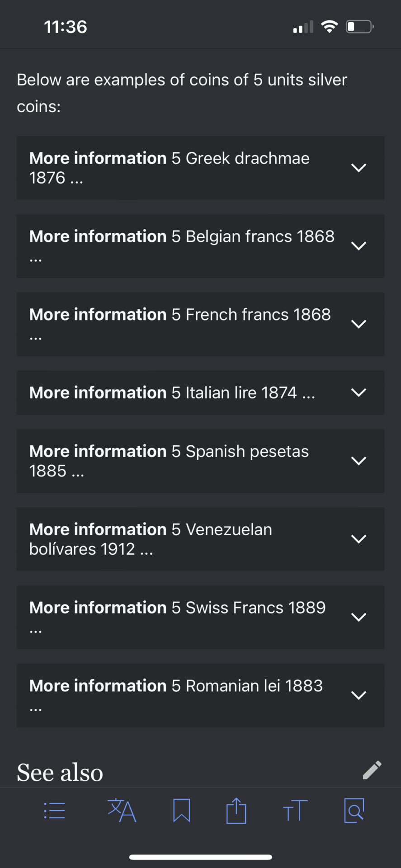This screenshot has height=868, width=401.
Task: Tap the See also heading
Action: pos(60,772)
